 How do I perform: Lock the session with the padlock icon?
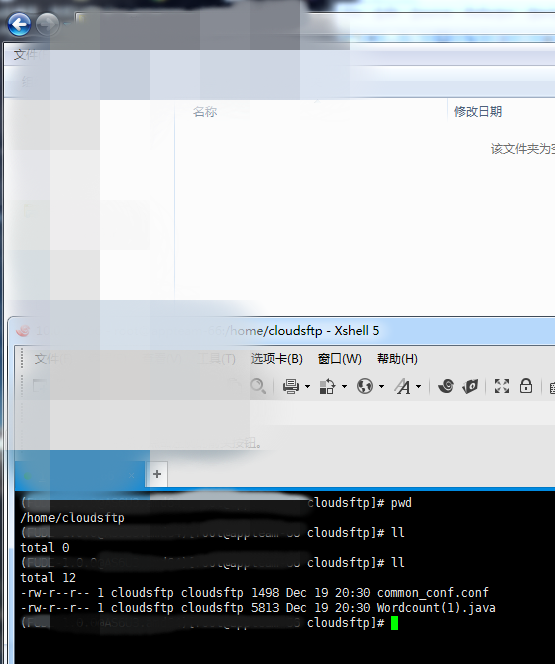[x=526, y=386]
